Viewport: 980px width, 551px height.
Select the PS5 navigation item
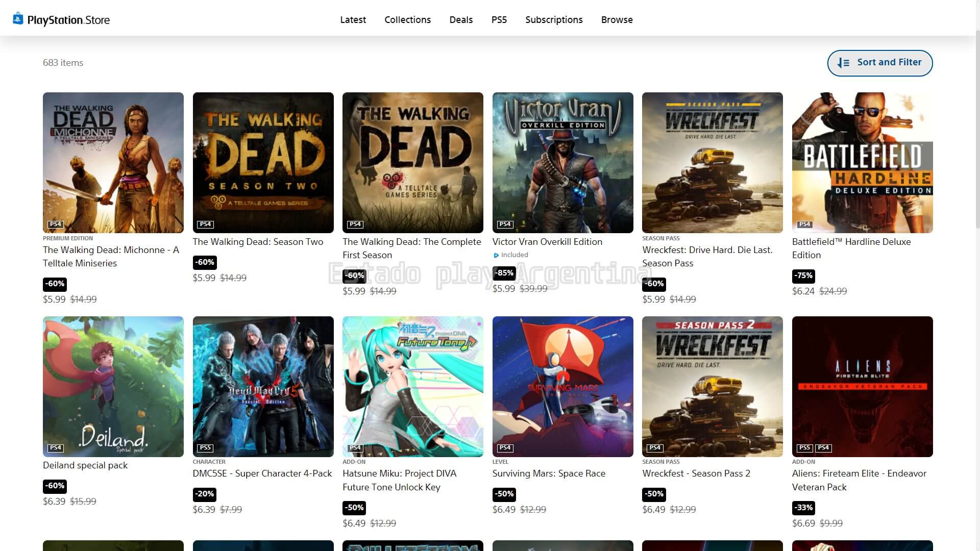tap(499, 20)
